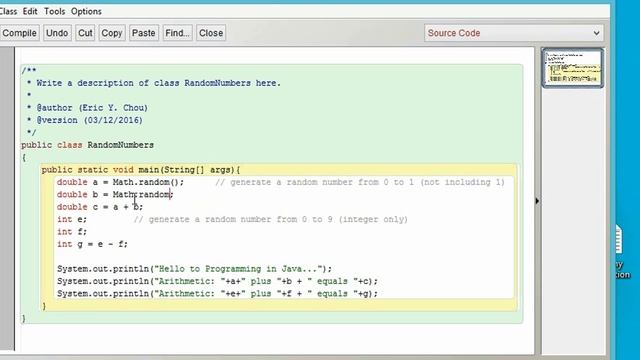
Task: Click comment 'generate a random number from 0 to 9'
Action: coord(271,219)
